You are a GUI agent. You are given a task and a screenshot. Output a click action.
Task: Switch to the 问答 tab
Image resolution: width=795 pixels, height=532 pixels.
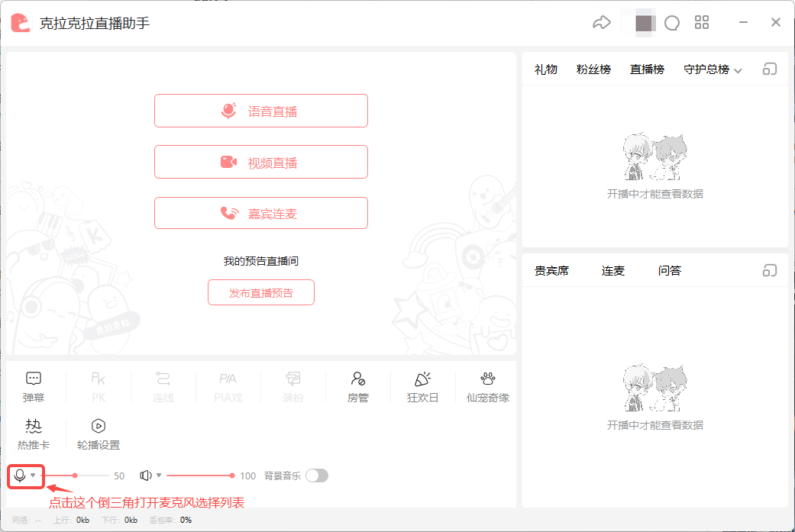669,270
